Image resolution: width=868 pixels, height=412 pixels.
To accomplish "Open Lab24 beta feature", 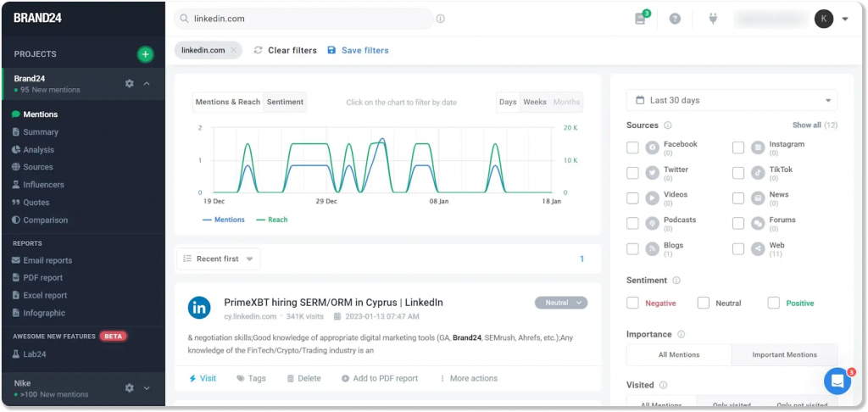I will [x=29, y=354].
